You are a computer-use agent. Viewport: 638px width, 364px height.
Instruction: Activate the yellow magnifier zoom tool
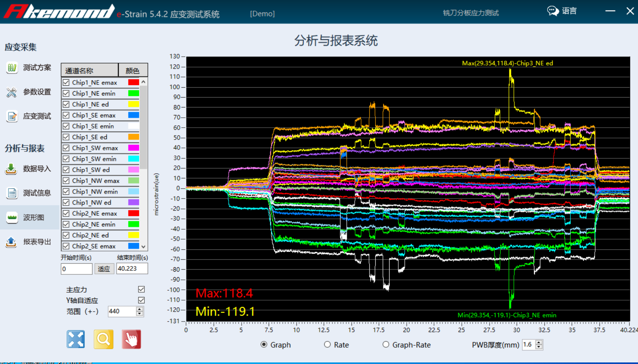[104, 339]
